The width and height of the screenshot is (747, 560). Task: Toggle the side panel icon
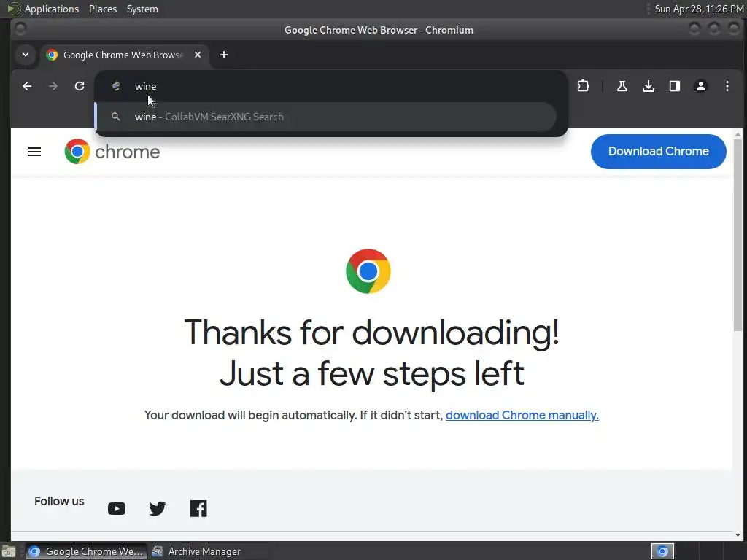tap(675, 86)
